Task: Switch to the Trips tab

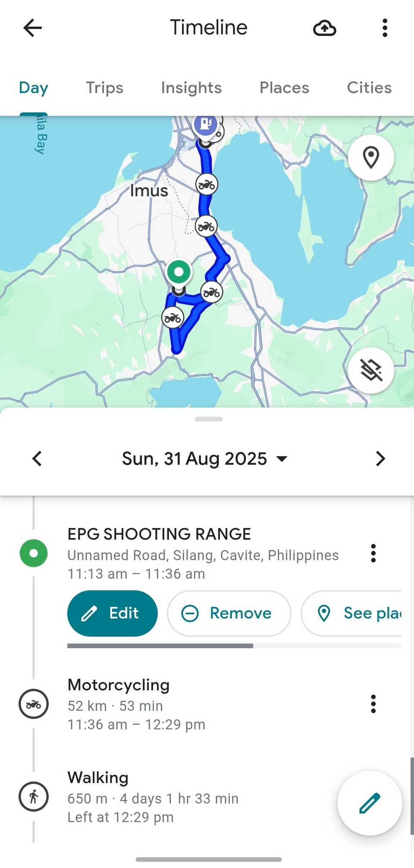Action: click(x=105, y=88)
